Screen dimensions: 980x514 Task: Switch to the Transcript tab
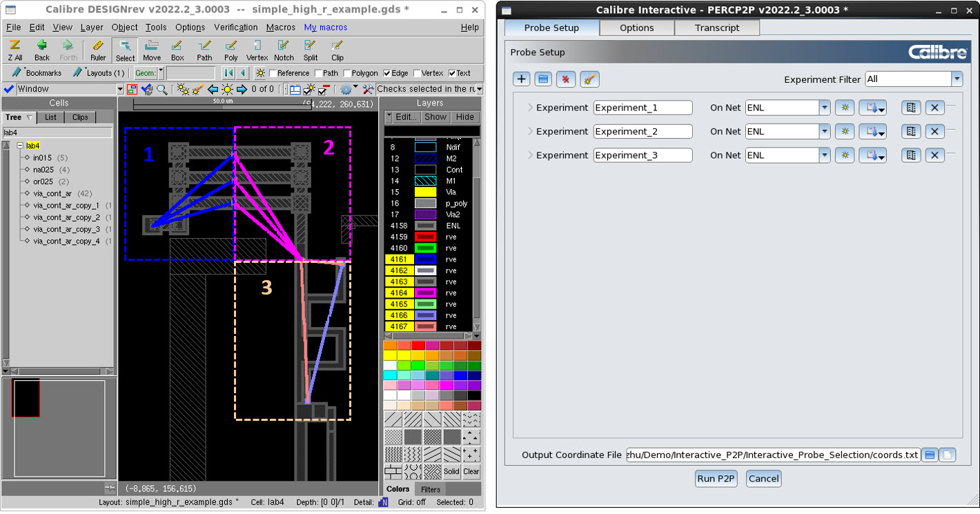[x=717, y=28]
